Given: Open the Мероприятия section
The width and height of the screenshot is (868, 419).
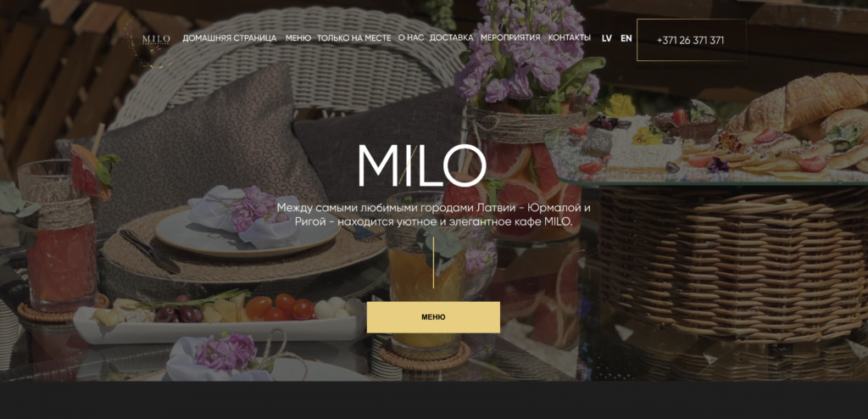Looking at the screenshot, I should tap(510, 37).
